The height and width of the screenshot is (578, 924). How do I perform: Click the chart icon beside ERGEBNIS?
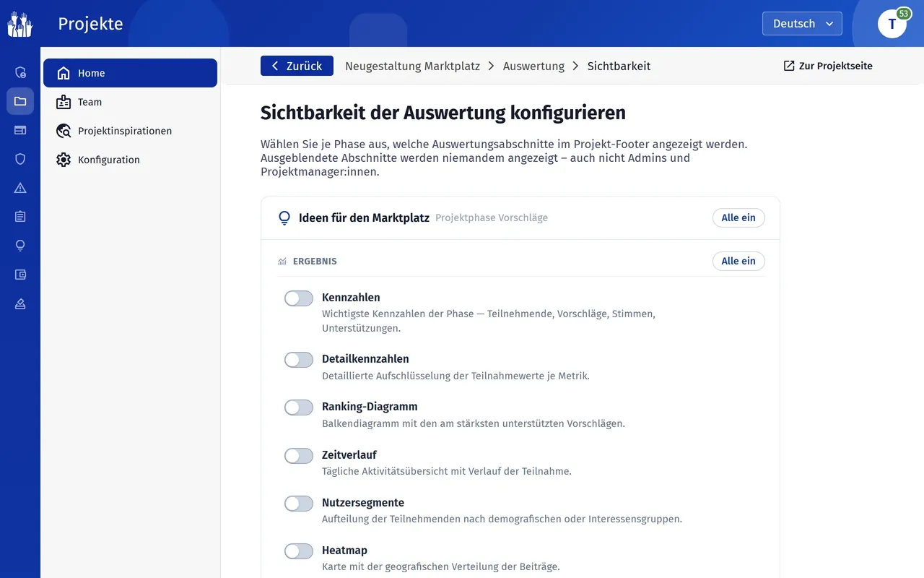click(282, 262)
